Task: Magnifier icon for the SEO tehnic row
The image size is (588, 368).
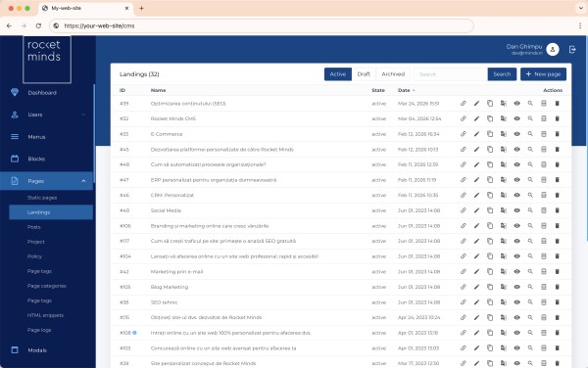Action: (530, 302)
